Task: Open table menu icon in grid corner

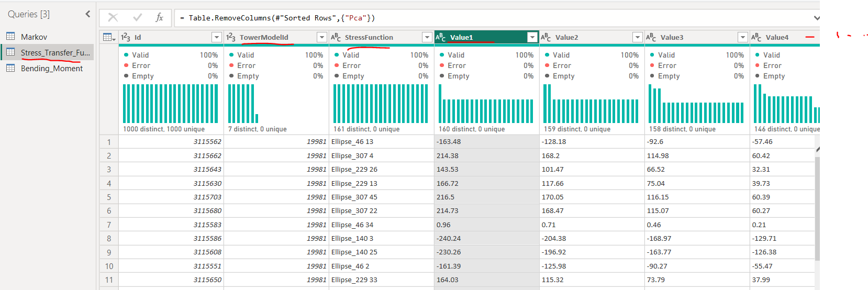Action: click(x=109, y=37)
